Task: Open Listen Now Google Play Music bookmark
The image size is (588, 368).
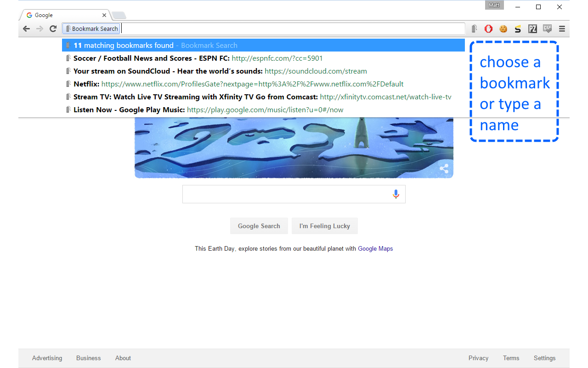Action: (x=263, y=109)
